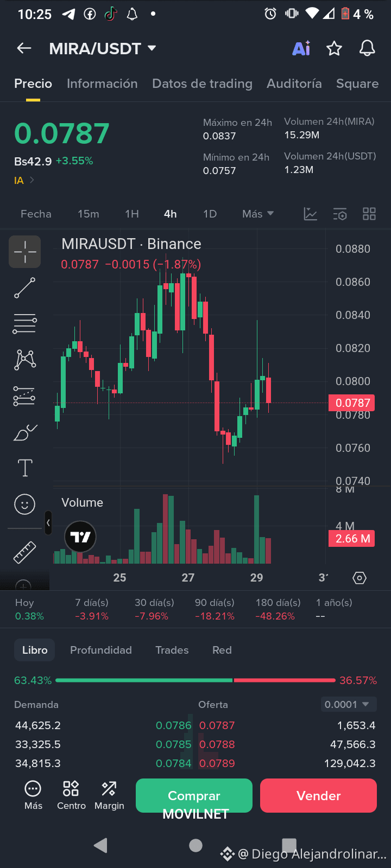
Task: Select the Libro order book tab
Action: point(35,650)
